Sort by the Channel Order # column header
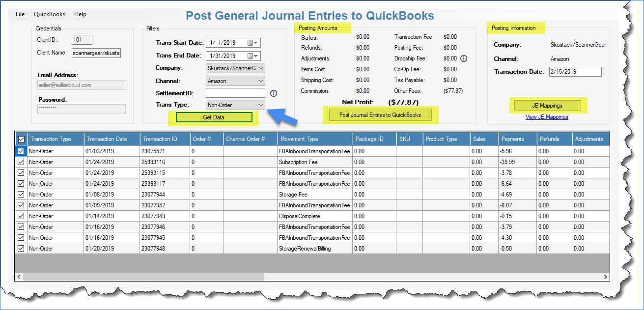The height and width of the screenshot is (310, 644). (250, 139)
